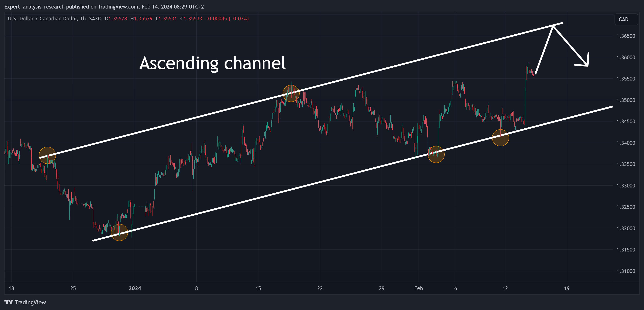
Task: Click the 1.33500 price axis label
Action: click(x=626, y=164)
